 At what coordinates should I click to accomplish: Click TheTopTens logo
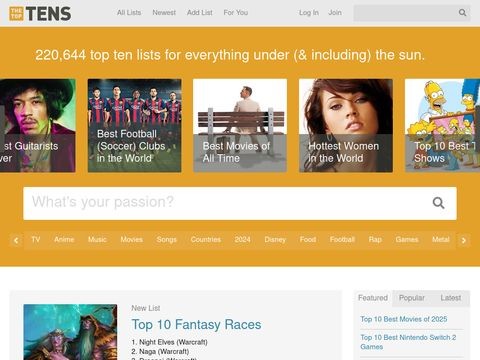click(x=40, y=13)
